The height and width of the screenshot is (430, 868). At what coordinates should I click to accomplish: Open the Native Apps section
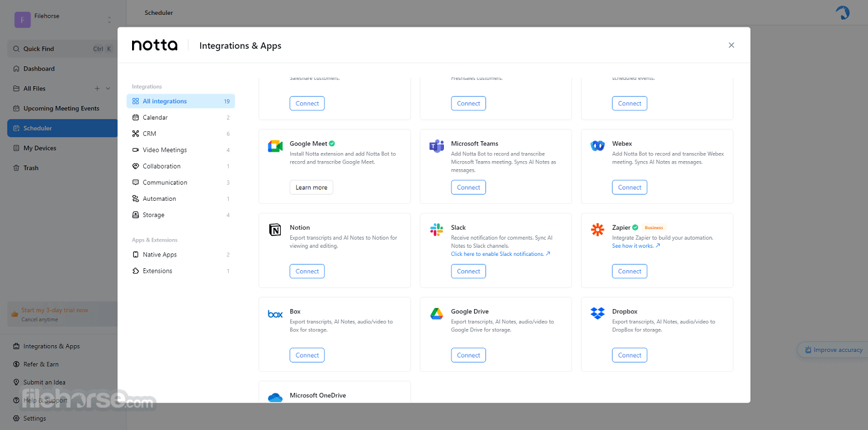tap(180, 255)
